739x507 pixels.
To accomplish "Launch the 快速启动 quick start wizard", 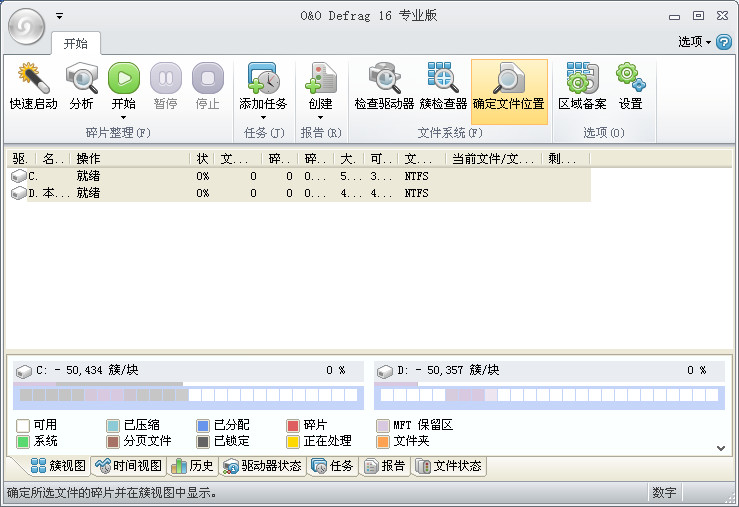I will [x=33, y=87].
